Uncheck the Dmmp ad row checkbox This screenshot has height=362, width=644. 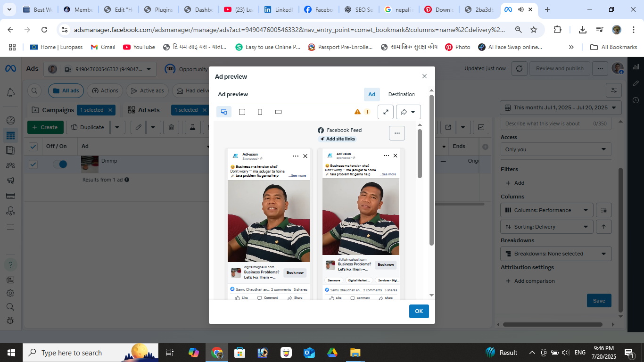[33, 164]
